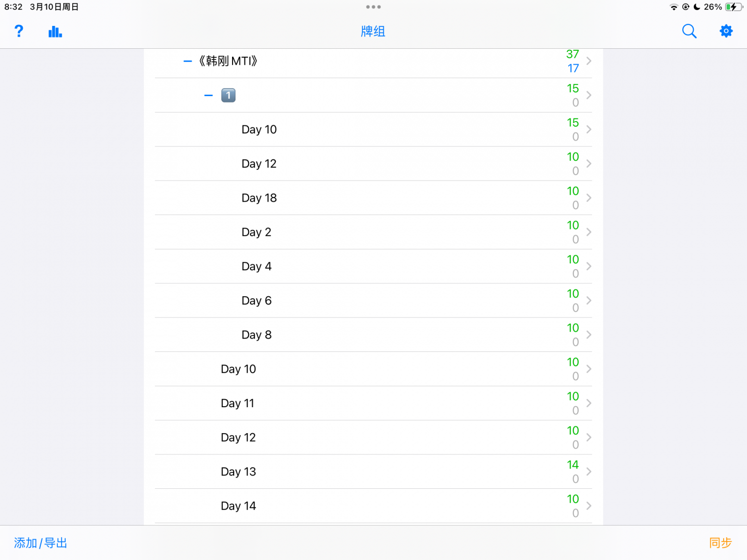Open the chevron beside Day 18
The width and height of the screenshot is (747, 560).
point(589,198)
